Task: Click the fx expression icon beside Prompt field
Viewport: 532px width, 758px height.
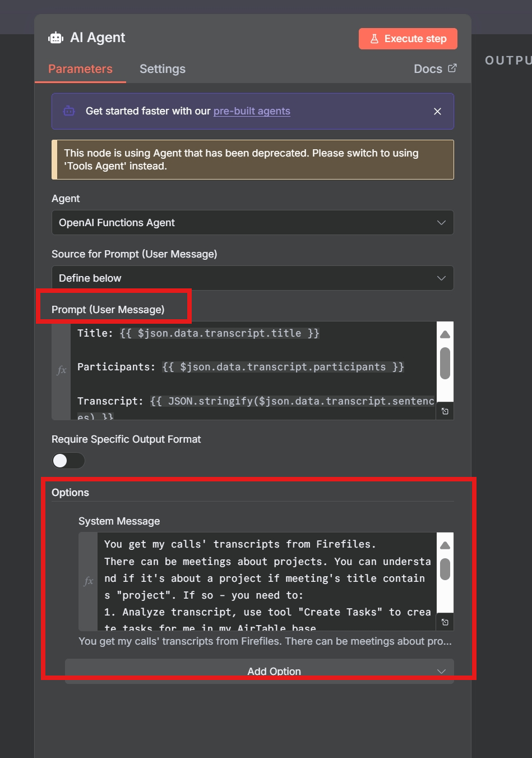Action: pos(62,370)
